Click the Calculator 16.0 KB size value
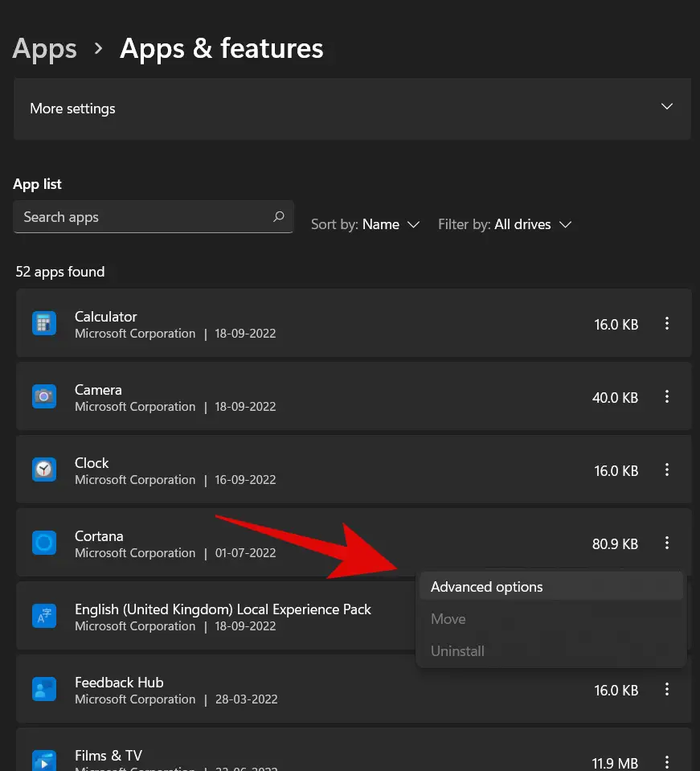The width and height of the screenshot is (700, 771). (x=616, y=325)
